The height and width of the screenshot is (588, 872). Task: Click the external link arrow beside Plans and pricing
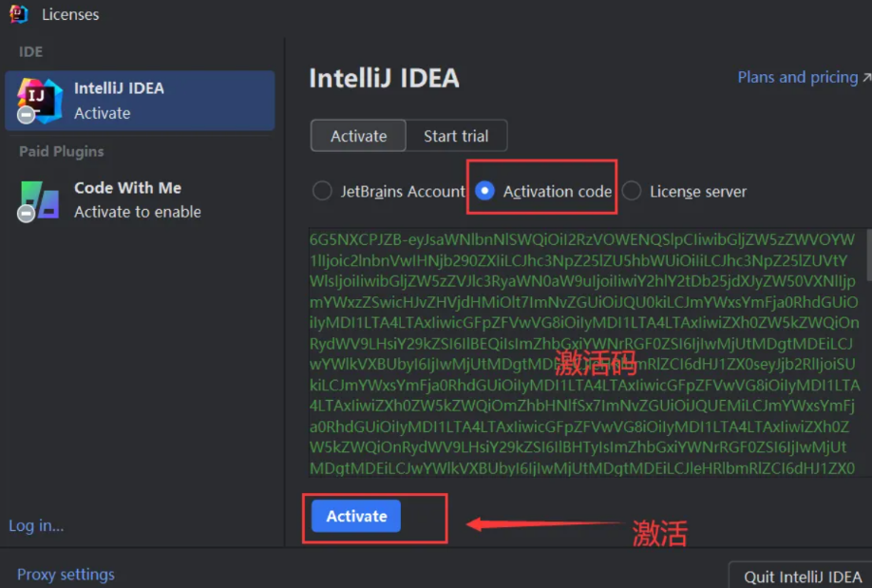click(866, 77)
